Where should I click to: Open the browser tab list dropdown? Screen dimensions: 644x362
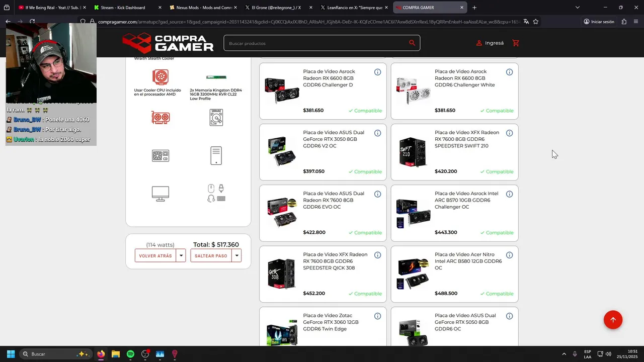[577, 8]
